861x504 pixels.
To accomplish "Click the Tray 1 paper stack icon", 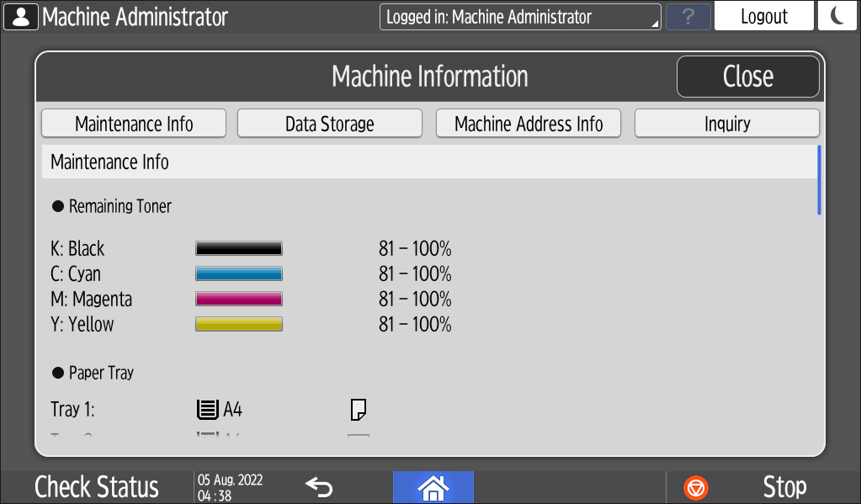I will pyautogui.click(x=205, y=410).
